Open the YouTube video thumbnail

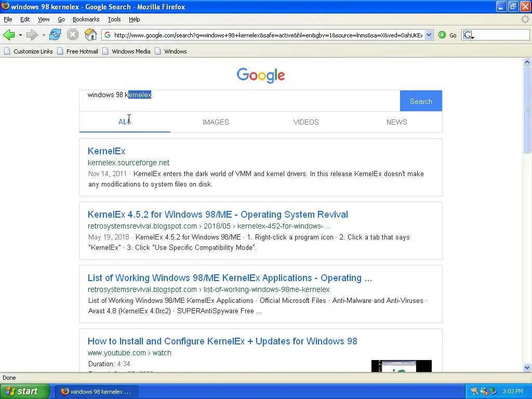(x=402, y=366)
